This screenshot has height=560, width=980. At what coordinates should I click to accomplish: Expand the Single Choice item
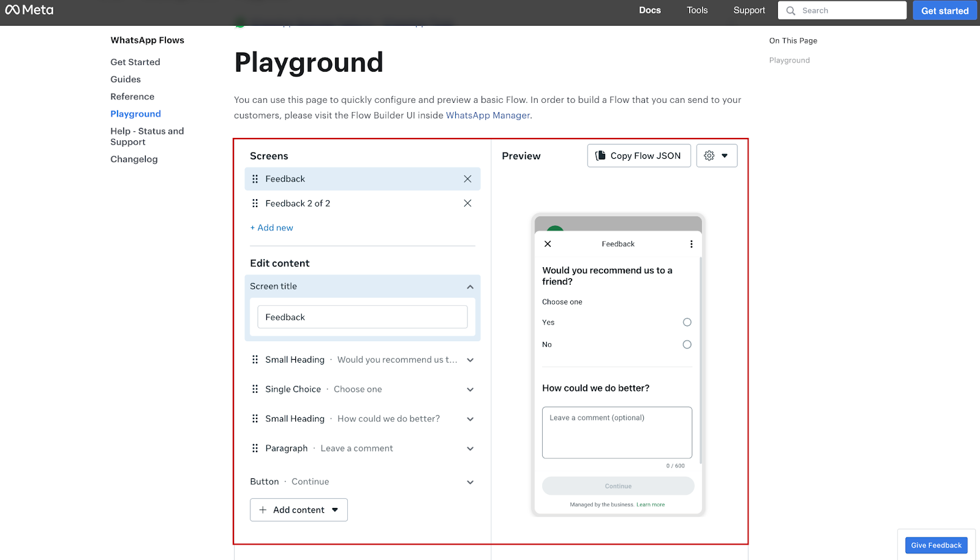coord(470,390)
